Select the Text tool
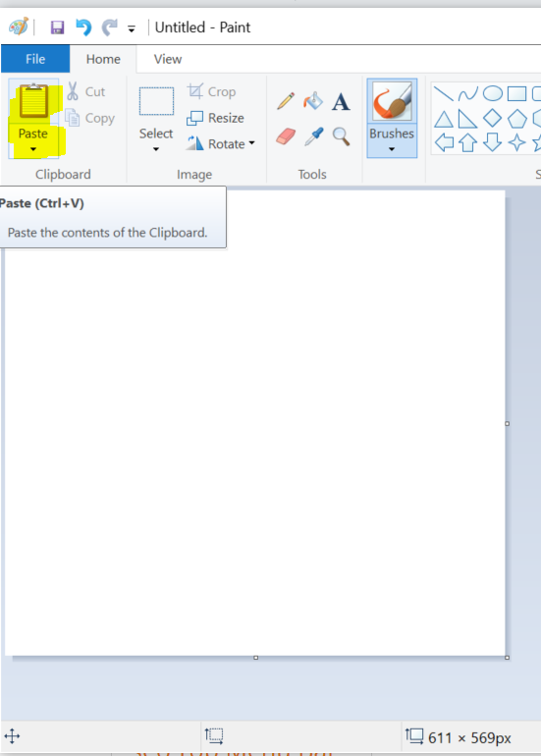This screenshot has height=756, width=541. [x=341, y=102]
